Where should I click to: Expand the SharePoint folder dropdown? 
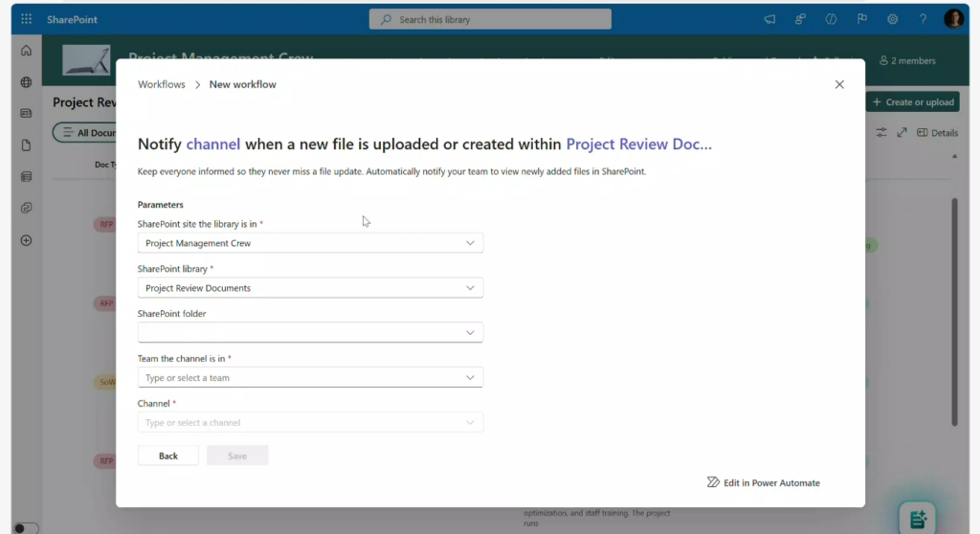310,333
